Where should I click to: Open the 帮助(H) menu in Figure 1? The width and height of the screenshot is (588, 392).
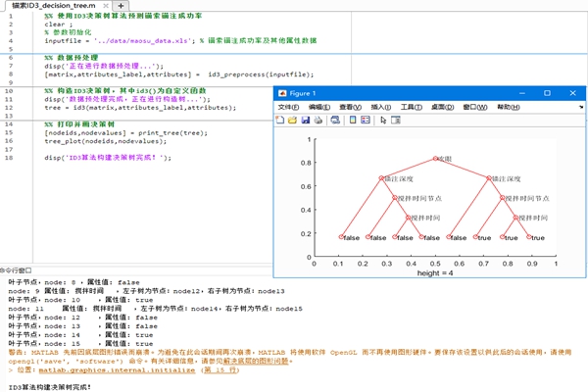click(510, 106)
